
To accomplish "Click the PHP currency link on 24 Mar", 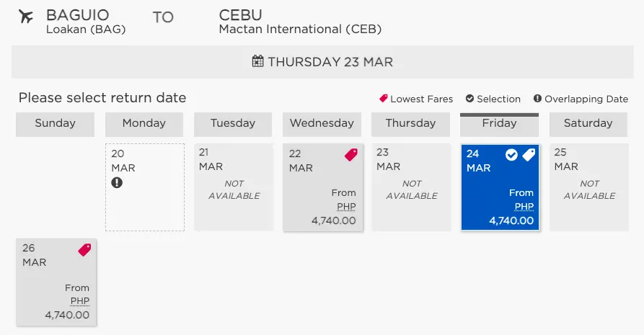I will [x=524, y=207].
